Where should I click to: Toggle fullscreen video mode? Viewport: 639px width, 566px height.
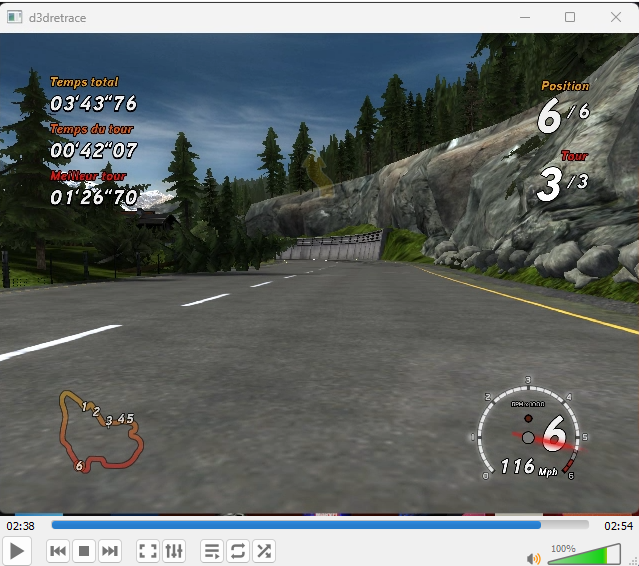pyautogui.click(x=148, y=551)
